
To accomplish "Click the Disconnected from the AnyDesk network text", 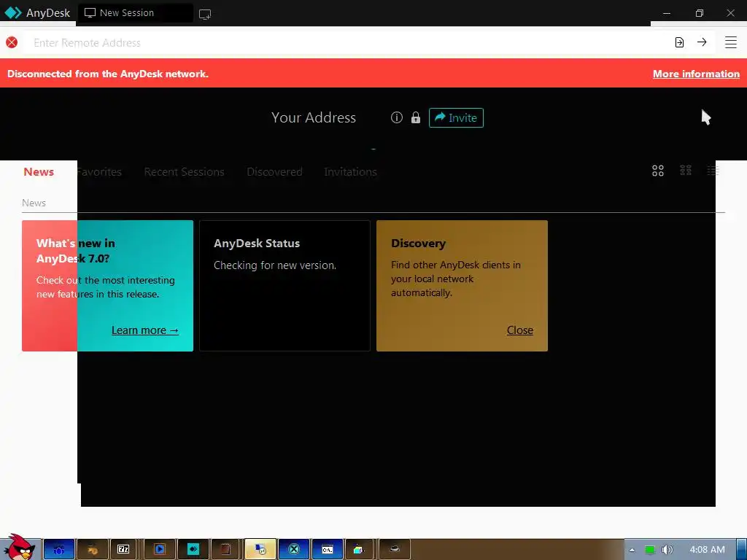I will tap(108, 74).
